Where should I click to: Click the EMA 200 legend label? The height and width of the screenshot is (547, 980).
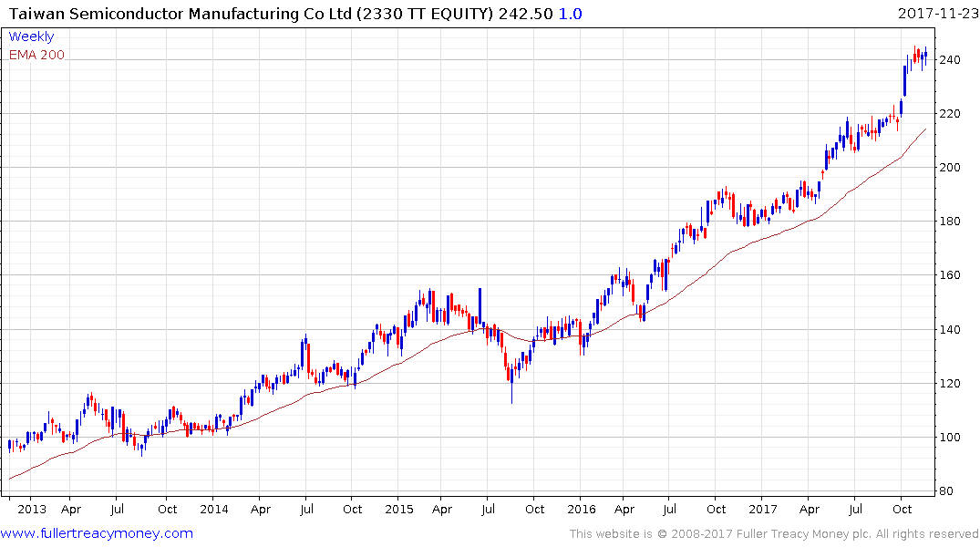(36, 55)
